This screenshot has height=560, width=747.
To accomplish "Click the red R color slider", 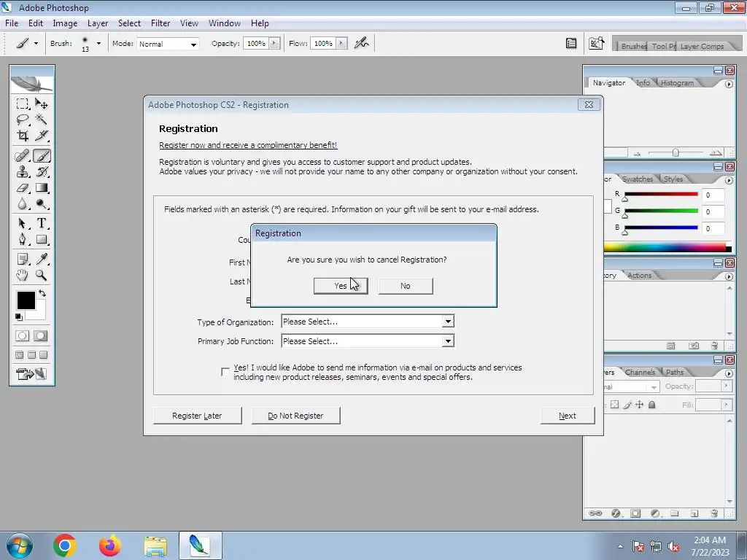I will point(661,194).
